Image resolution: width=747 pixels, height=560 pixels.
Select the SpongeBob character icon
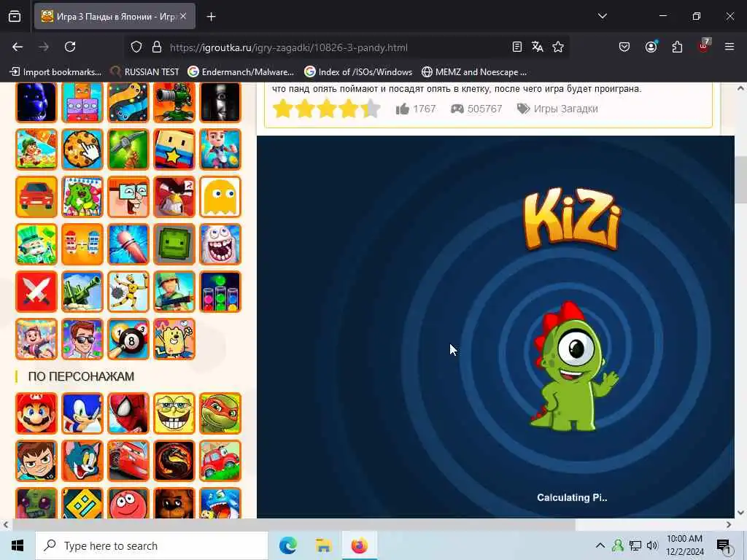(x=174, y=413)
